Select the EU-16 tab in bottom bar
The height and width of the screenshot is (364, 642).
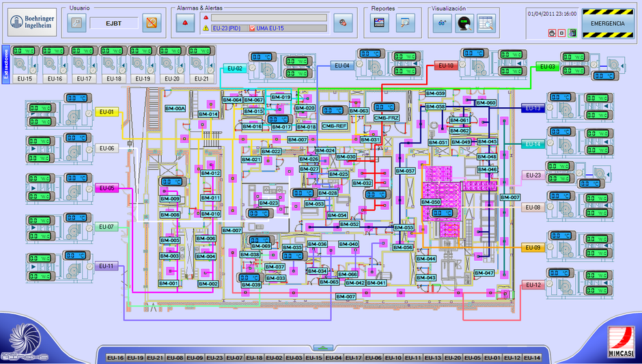tap(115, 357)
